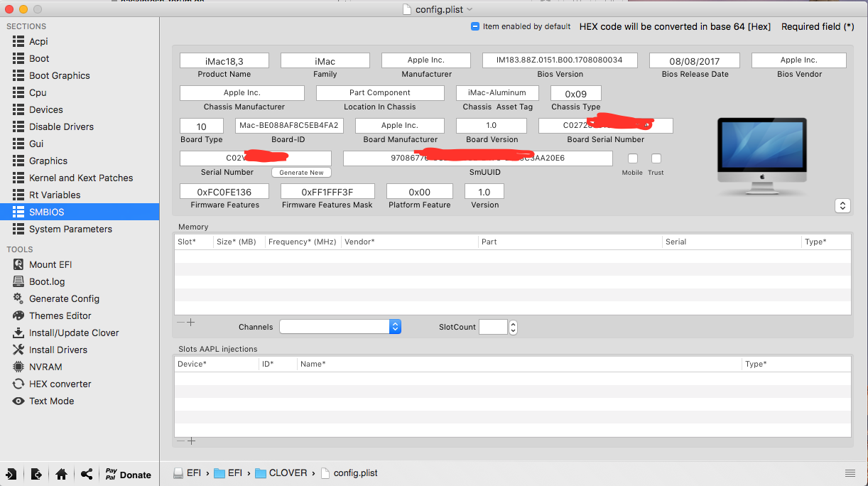The width and height of the screenshot is (868, 486).
Task: Open the Boot.log tool
Action: [47, 281]
